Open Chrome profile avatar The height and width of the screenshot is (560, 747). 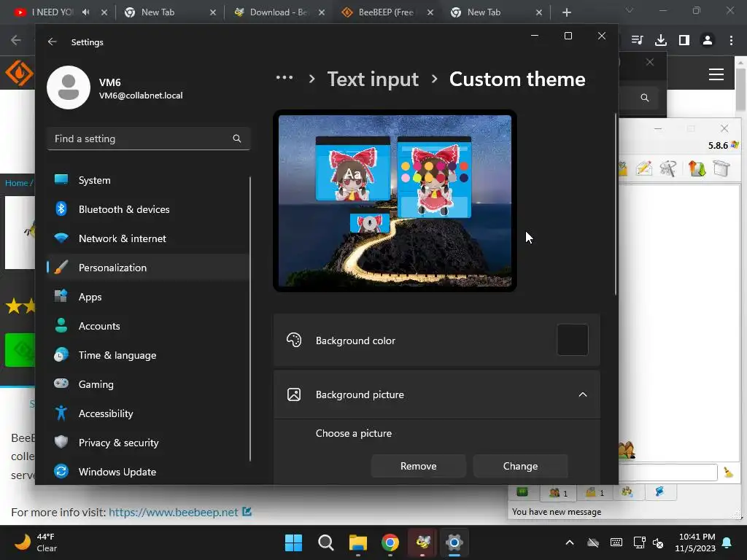pos(708,40)
